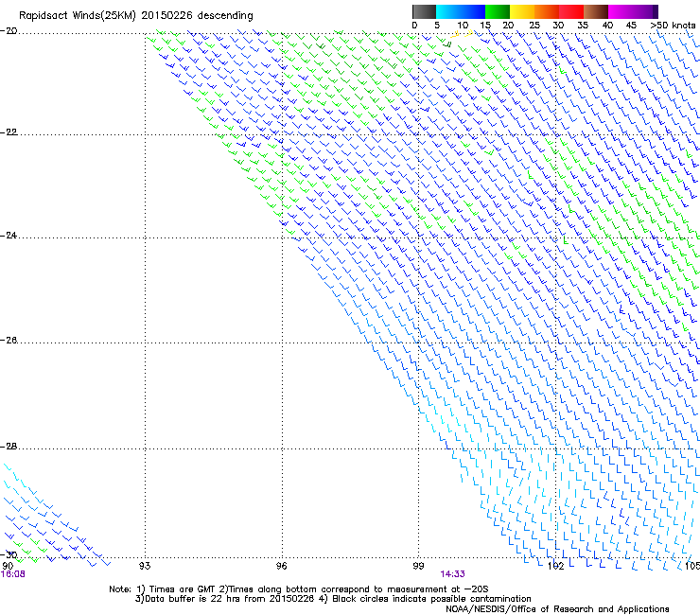Click the red 30-35 knots color swatch

571,11
